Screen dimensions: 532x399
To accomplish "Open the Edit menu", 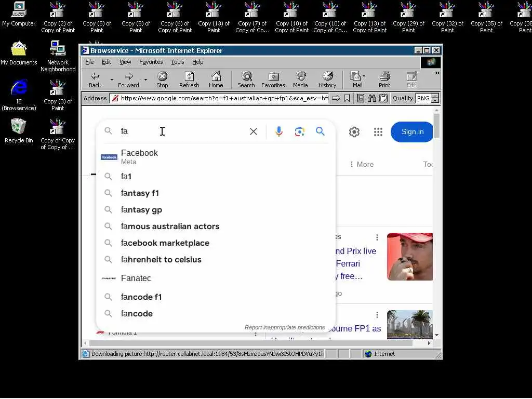I will [x=107, y=62].
